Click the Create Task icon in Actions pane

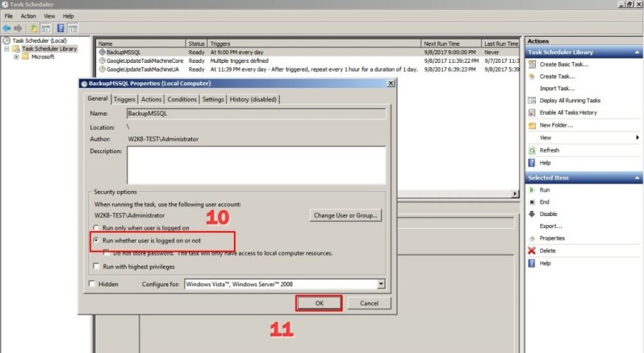click(532, 76)
